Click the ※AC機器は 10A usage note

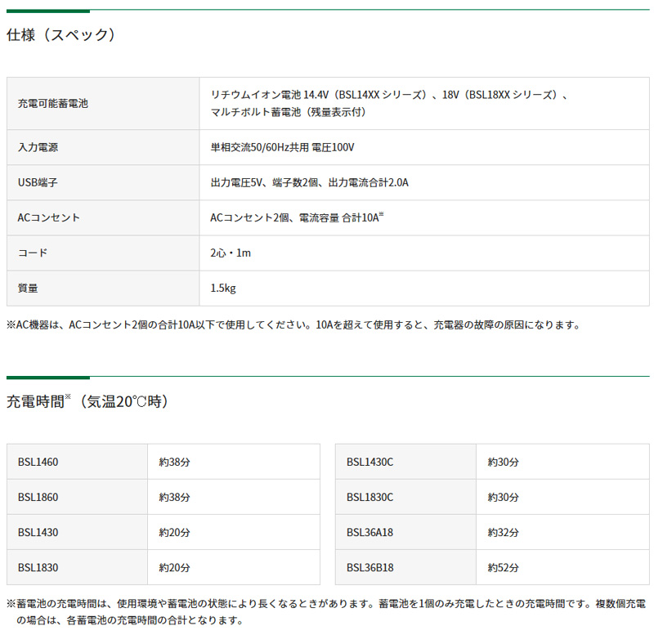pos(293,325)
